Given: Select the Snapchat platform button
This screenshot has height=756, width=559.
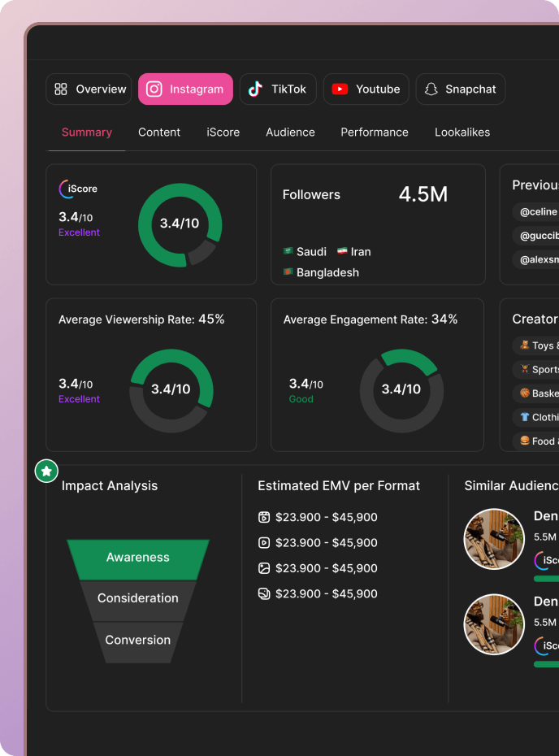Looking at the screenshot, I should [460, 89].
